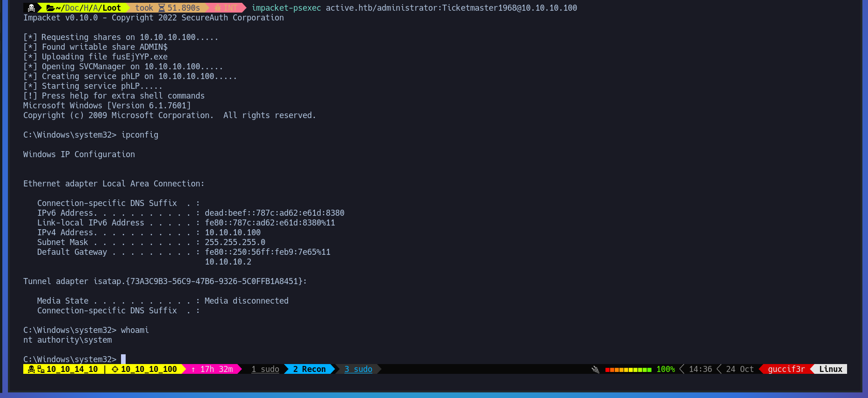868x398 pixels.
Task: Click the Opening SVCManager line
Action: coord(123,66)
